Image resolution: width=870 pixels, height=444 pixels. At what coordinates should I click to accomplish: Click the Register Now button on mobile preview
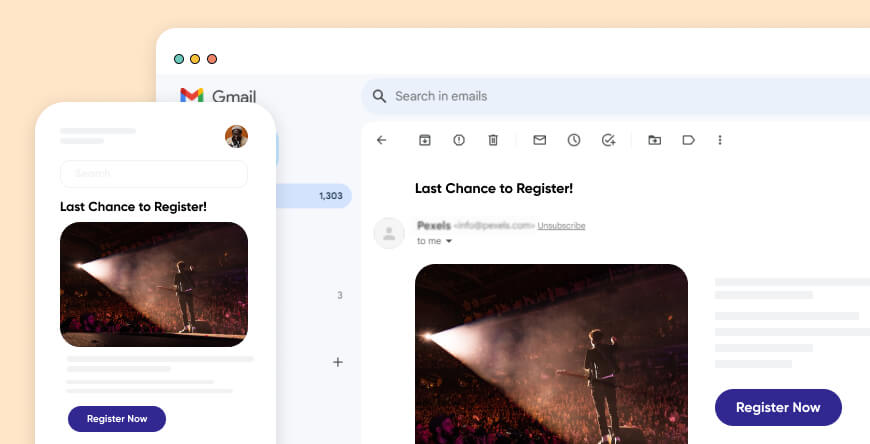[x=117, y=418]
